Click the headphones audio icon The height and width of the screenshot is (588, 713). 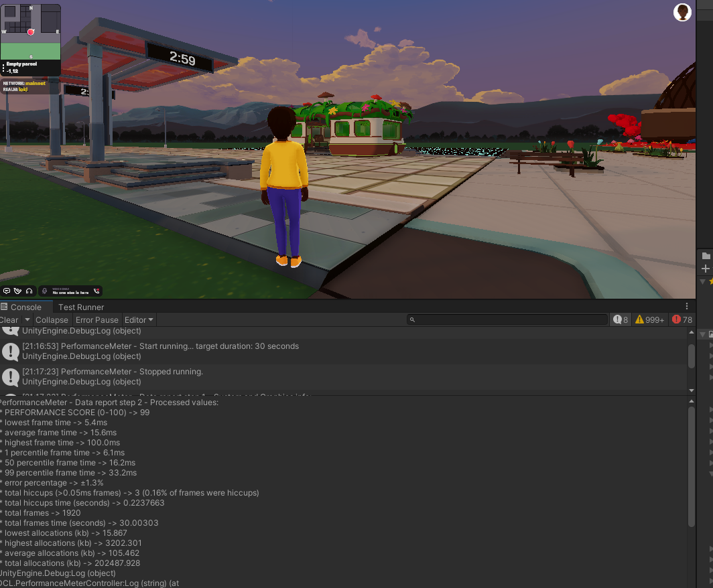click(x=29, y=291)
